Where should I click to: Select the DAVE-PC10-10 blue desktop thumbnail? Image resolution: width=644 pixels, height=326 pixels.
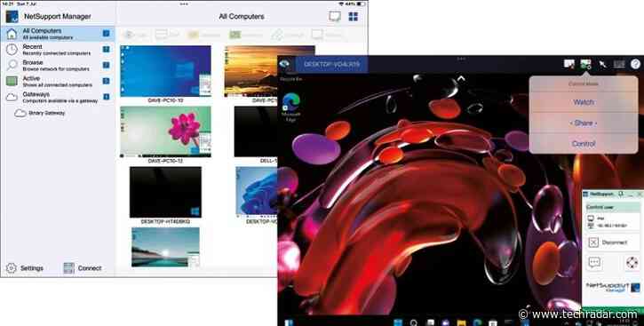coord(165,71)
